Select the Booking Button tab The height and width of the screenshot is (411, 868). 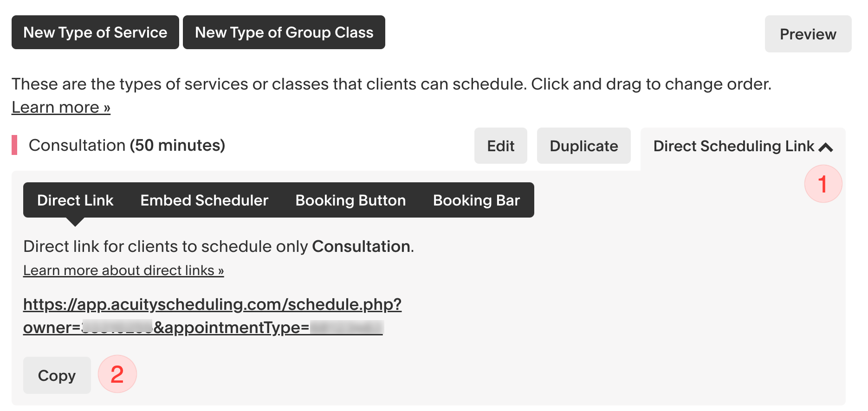(350, 200)
